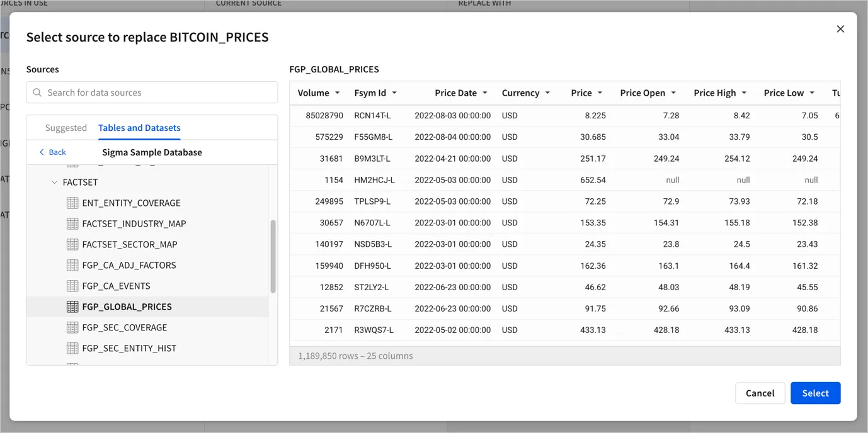The width and height of the screenshot is (868, 433).
Task: Click the cell TPLSP9-L
Action: click(373, 201)
